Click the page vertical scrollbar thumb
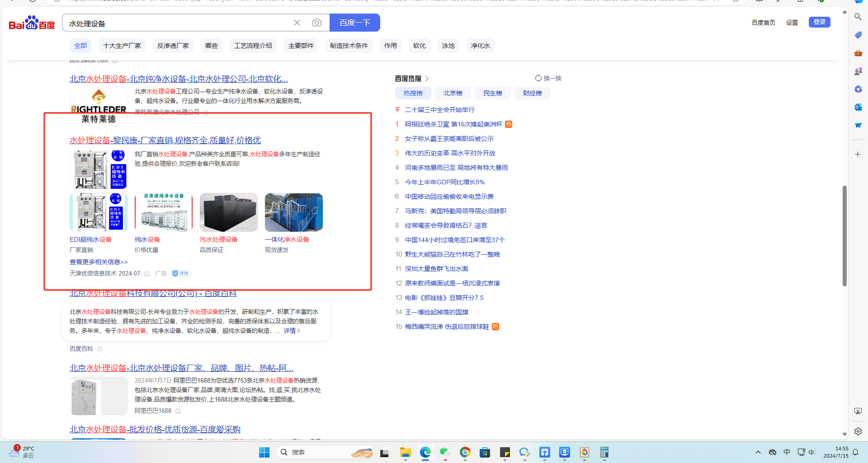This screenshot has width=868, height=463. click(844, 236)
